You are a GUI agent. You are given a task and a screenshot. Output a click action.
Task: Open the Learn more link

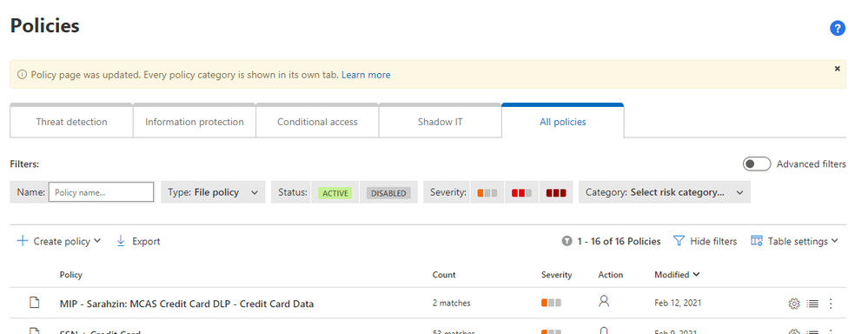tap(366, 75)
